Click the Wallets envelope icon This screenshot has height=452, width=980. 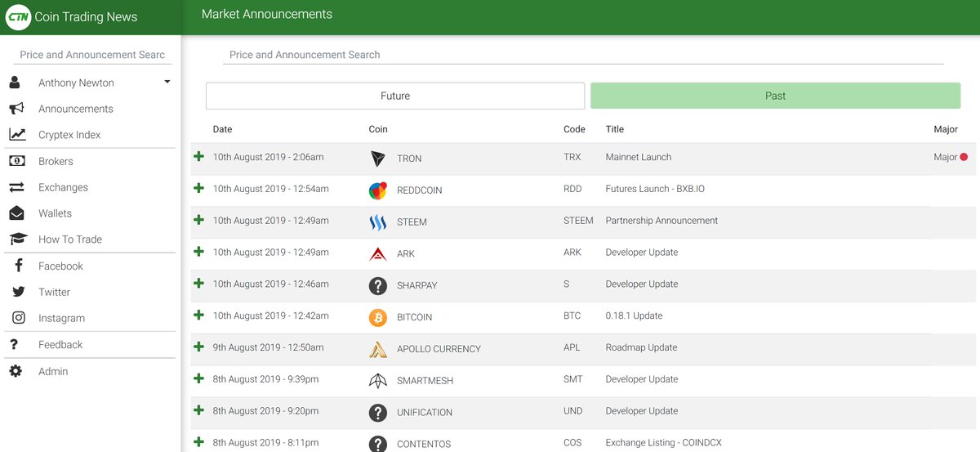(x=16, y=213)
